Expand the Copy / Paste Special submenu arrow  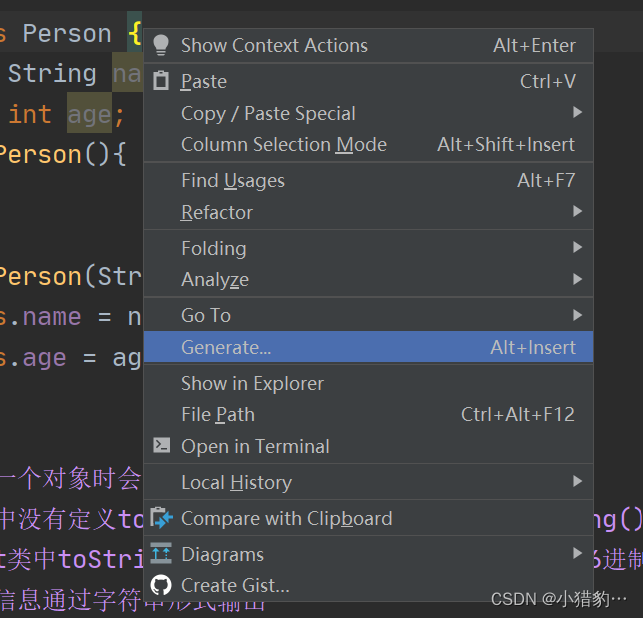click(577, 113)
